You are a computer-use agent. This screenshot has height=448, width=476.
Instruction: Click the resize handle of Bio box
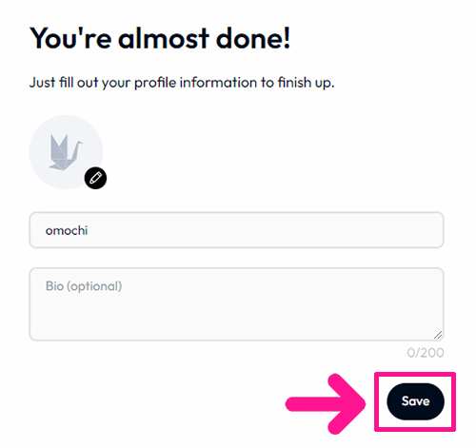[x=438, y=335]
